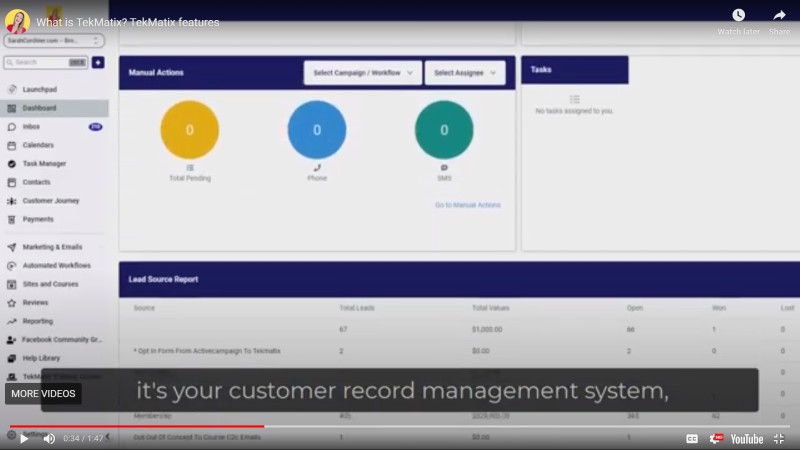Click the Reviews star icon
This screenshot has width=800, height=450.
[x=12, y=303]
